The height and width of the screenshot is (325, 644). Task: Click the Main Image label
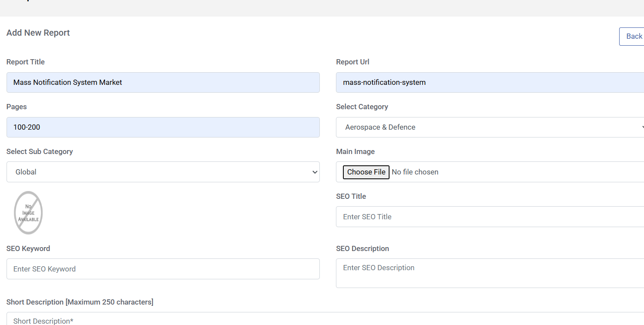355,152
